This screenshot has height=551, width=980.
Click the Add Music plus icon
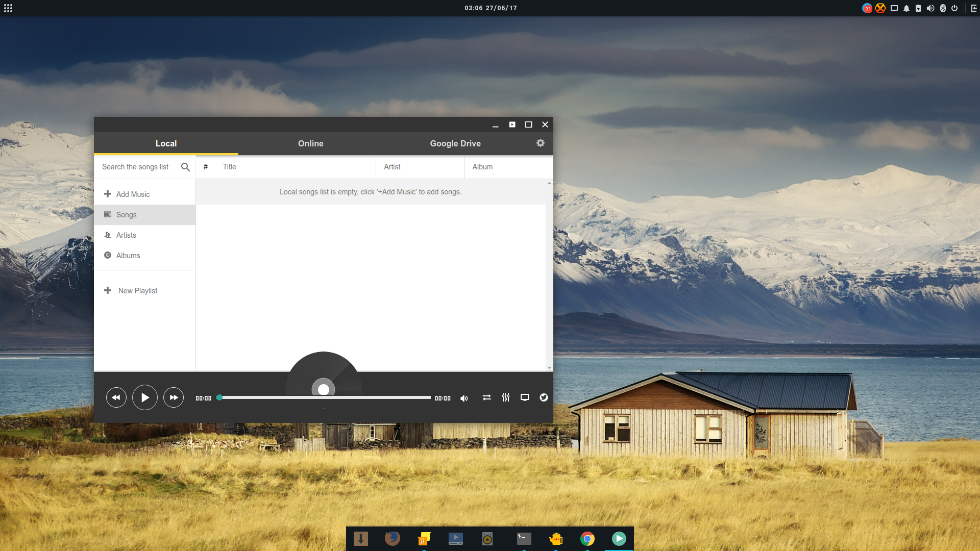108,194
